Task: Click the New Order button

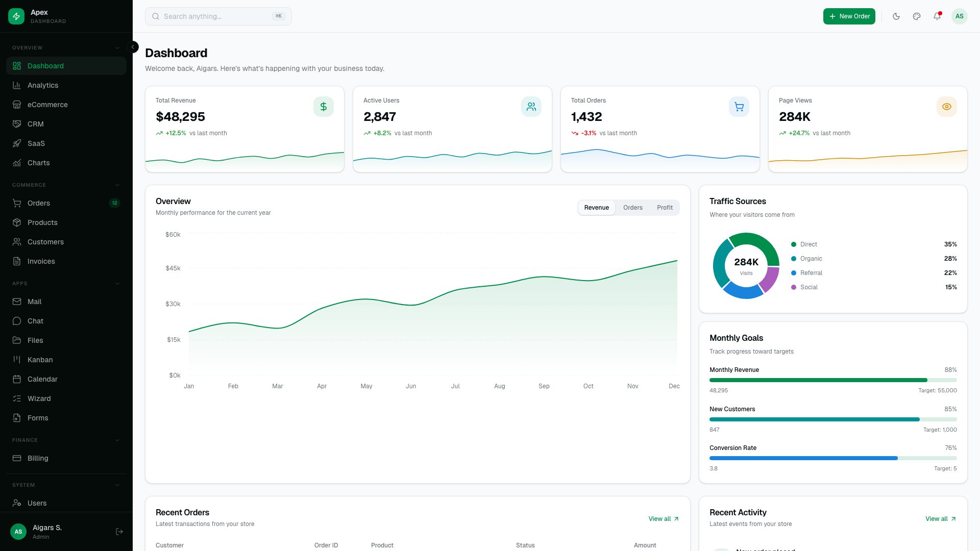Action: tap(849, 16)
